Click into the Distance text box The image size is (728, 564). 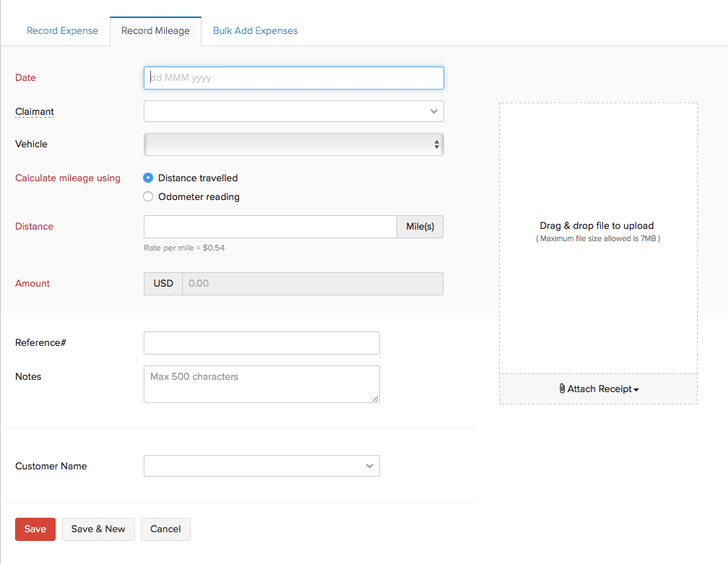point(270,227)
